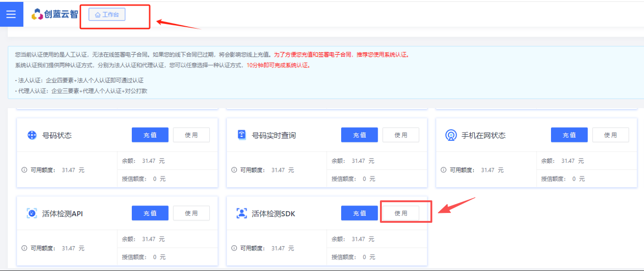This screenshot has height=271, width=644.
Task: Click the 号码实时查询 service icon
Action: (241, 135)
